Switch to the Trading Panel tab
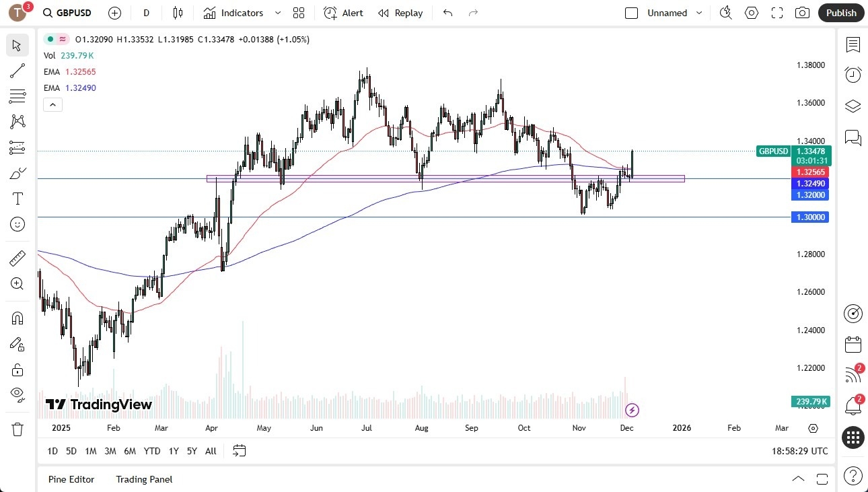 (x=143, y=479)
